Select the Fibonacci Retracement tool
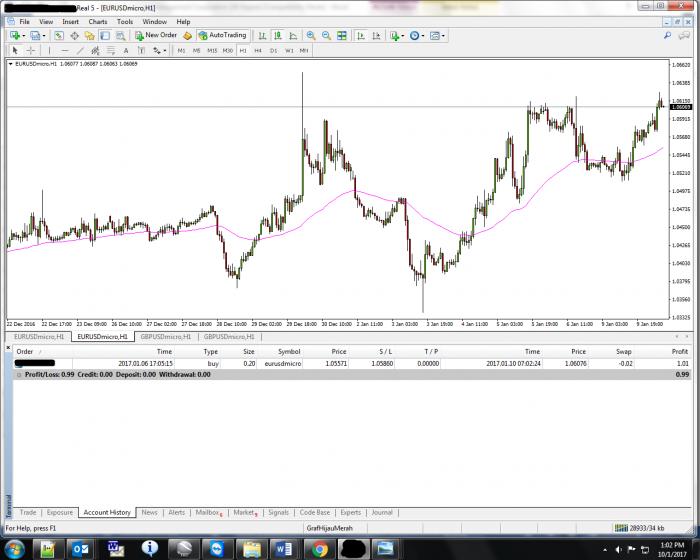The image size is (700, 560). pyautogui.click(x=111, y=50)
